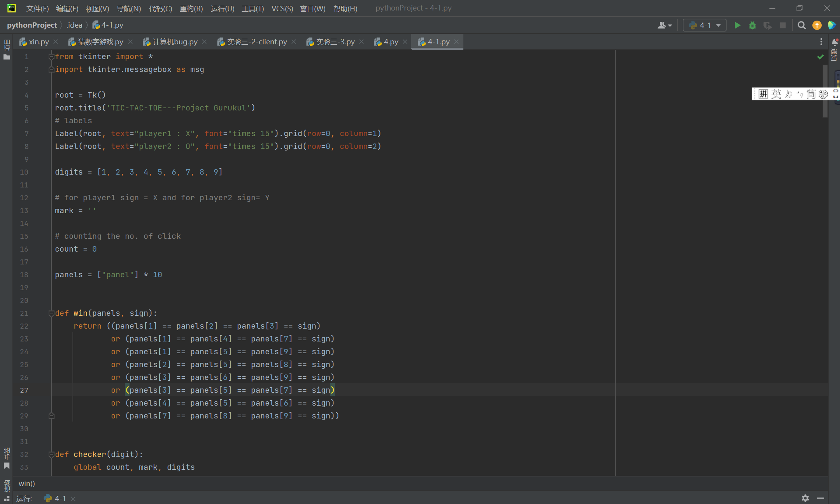The height and width of the screenshot is (504, 840).
Task: Toggle 简 simplified Chinese in IME bar
Action: click(x=811, y=94)
